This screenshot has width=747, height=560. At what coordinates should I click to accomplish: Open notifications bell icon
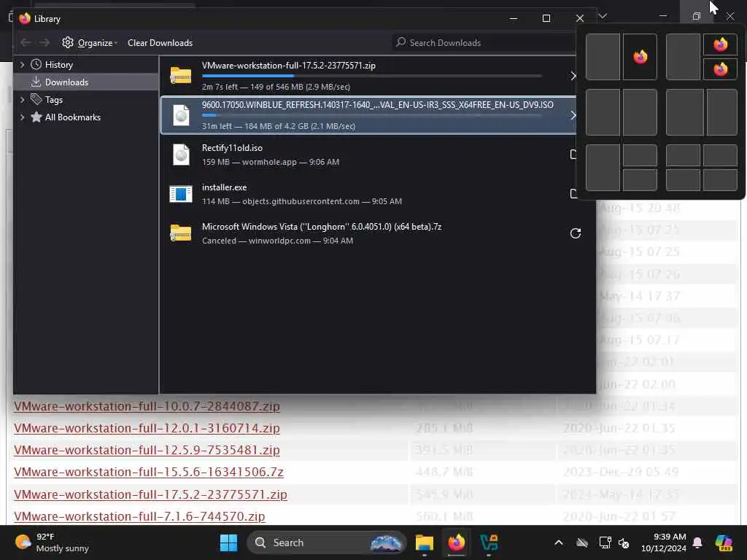pos(697,542)
